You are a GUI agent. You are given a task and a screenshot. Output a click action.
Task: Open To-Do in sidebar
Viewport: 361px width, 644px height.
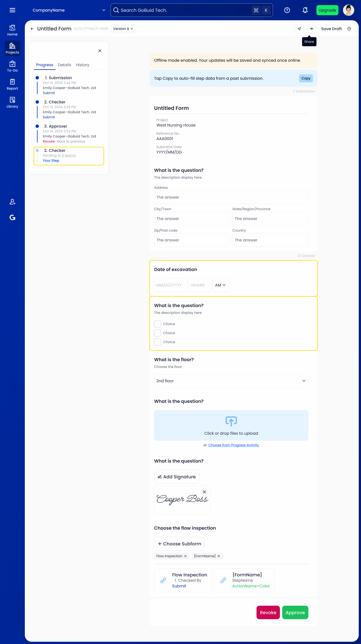point(12,66)
